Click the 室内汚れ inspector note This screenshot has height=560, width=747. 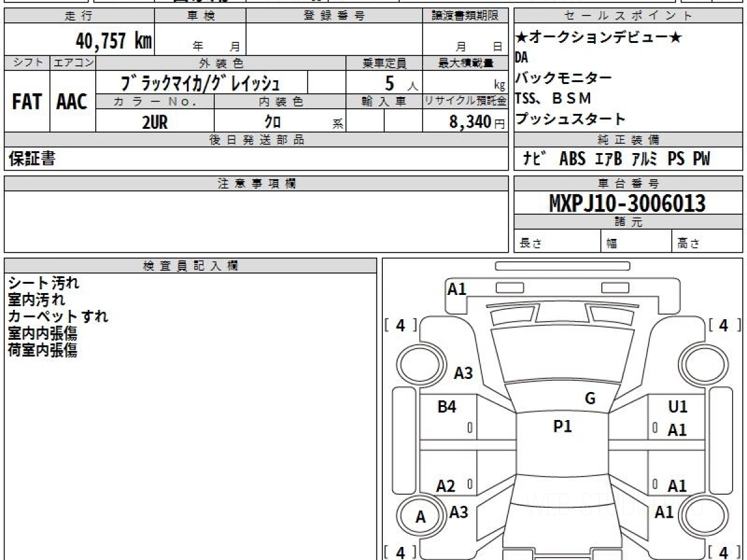37,300
